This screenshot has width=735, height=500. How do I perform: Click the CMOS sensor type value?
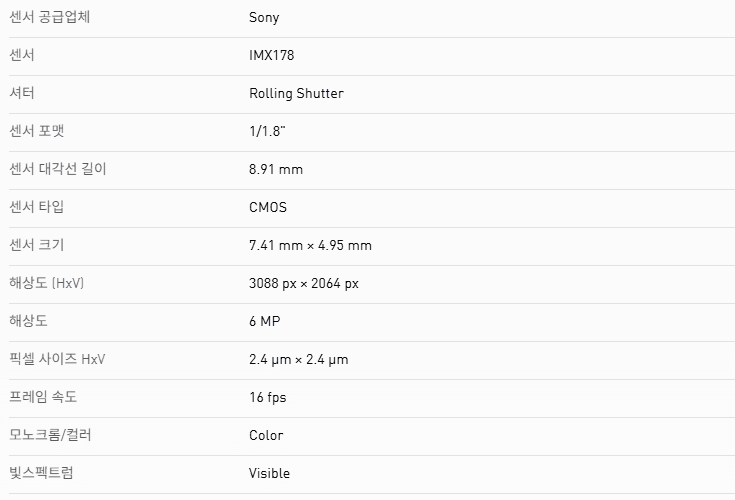click(268, 207)
